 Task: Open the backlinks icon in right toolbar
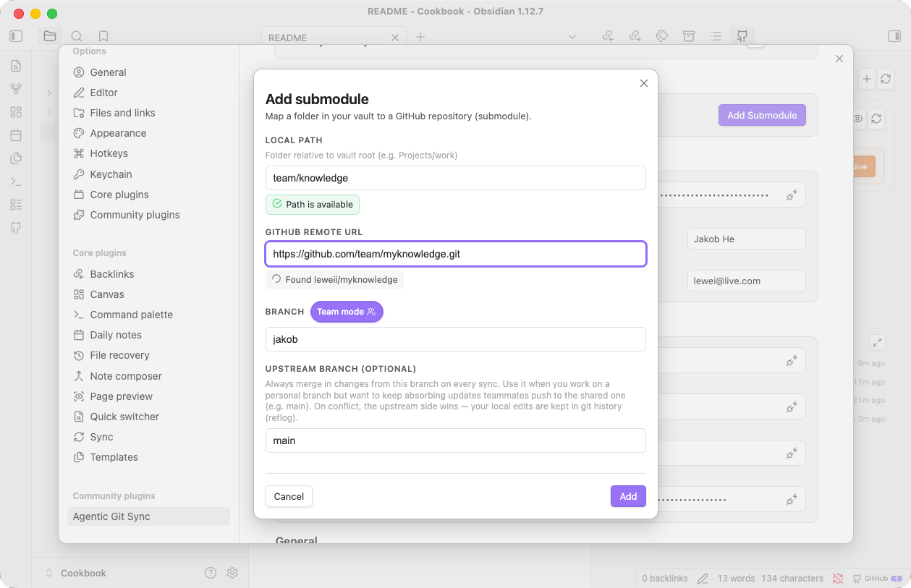tap(608, 36)
